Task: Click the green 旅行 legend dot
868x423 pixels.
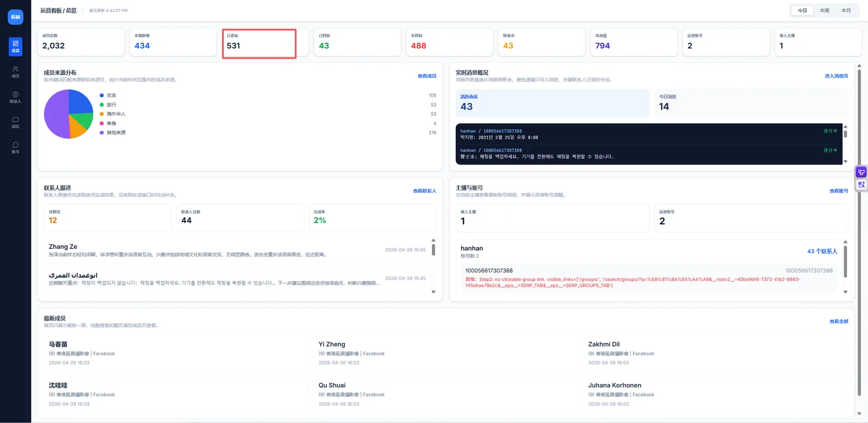Action: point(101,105)
